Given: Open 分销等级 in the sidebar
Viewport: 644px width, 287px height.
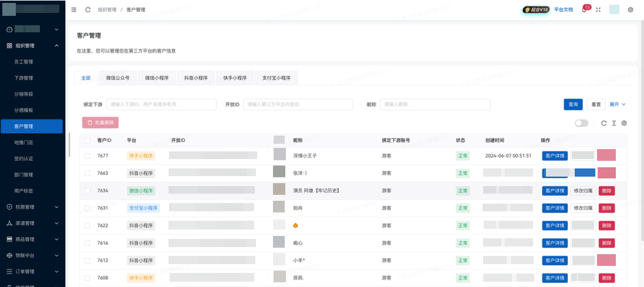Looking at the screenshot, I should (x=23, y=94).
